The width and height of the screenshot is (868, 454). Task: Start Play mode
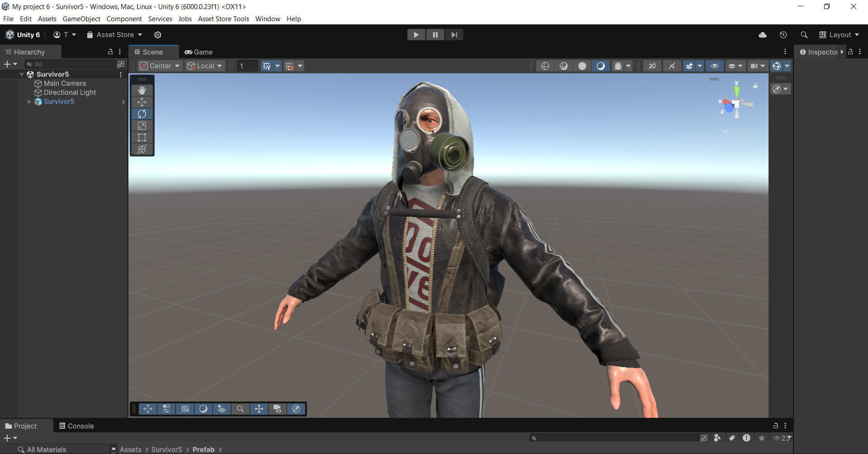click(416, 35)
